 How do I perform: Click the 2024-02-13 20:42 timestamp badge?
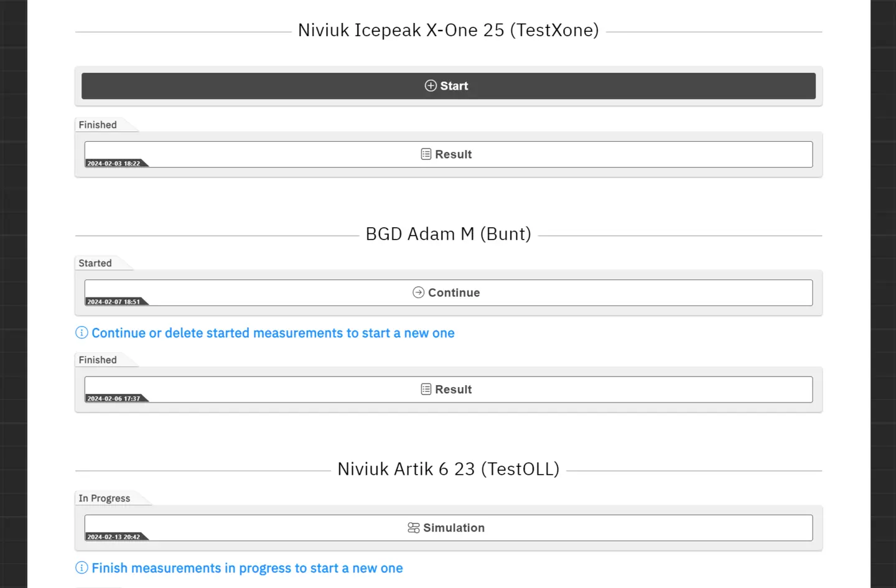pos(114,537)
